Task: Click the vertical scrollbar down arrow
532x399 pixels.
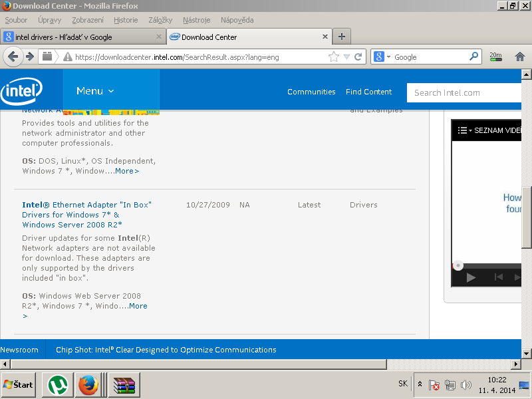Action: (x=526, y=354)
